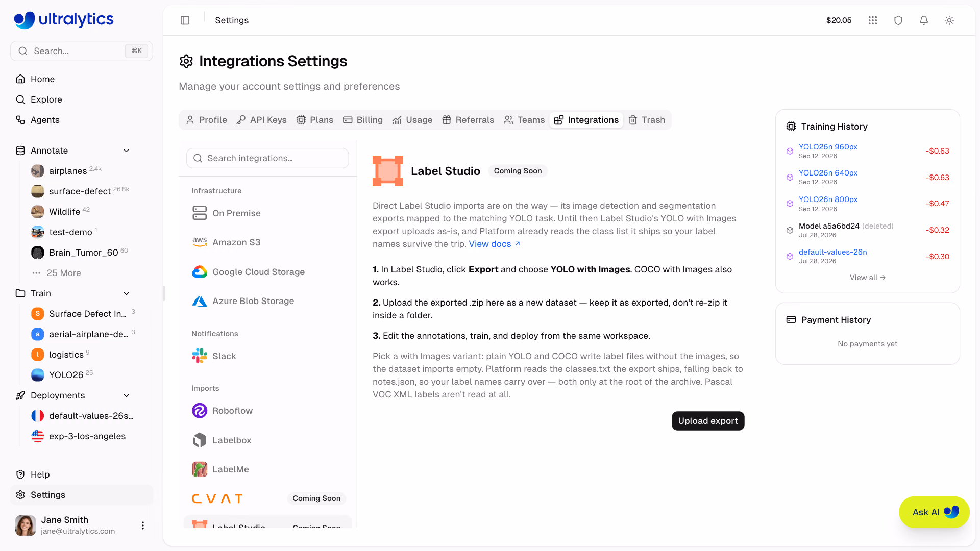Select Amazon S3 integration
This screenshot has width=980, height=551.
click(x=267, y=242)
